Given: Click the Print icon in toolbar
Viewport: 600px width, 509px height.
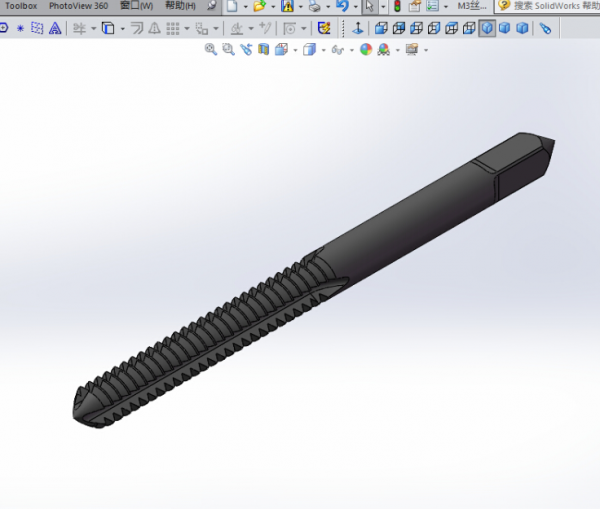Looking at the screenshot, I should 314,6.
